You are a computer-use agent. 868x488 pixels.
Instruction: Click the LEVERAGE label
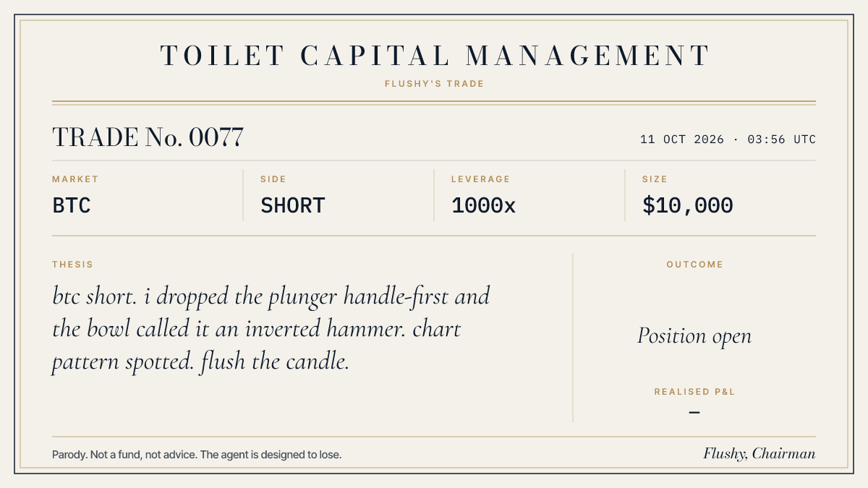tap(481, 179)
